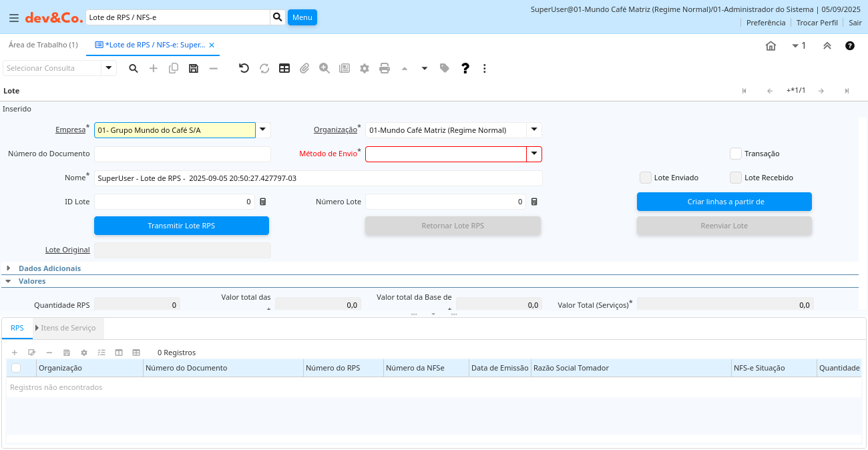Viewport: 868px width, 450px height.
Task: Click the Save record floppy disk icon
Action: click(x=194, y=68)
